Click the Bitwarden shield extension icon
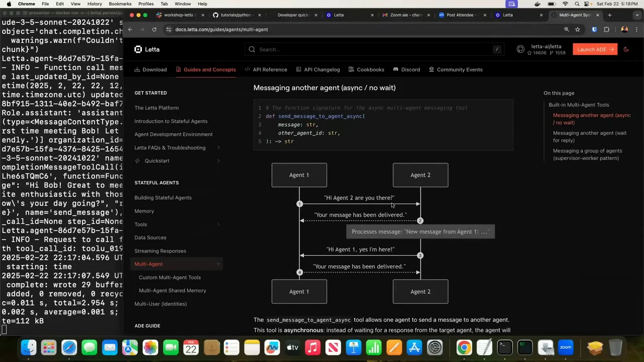The image size is (644, 362). [x=594, y=29]
